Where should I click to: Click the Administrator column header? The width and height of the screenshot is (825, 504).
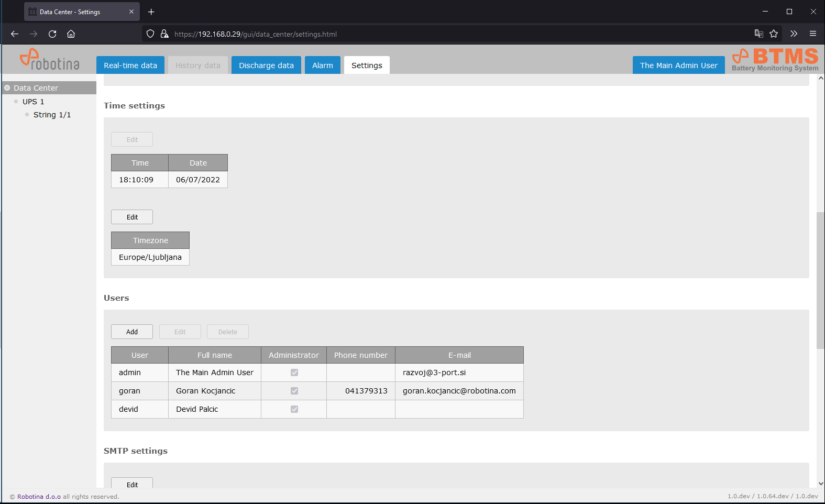[x=294, y=355]
